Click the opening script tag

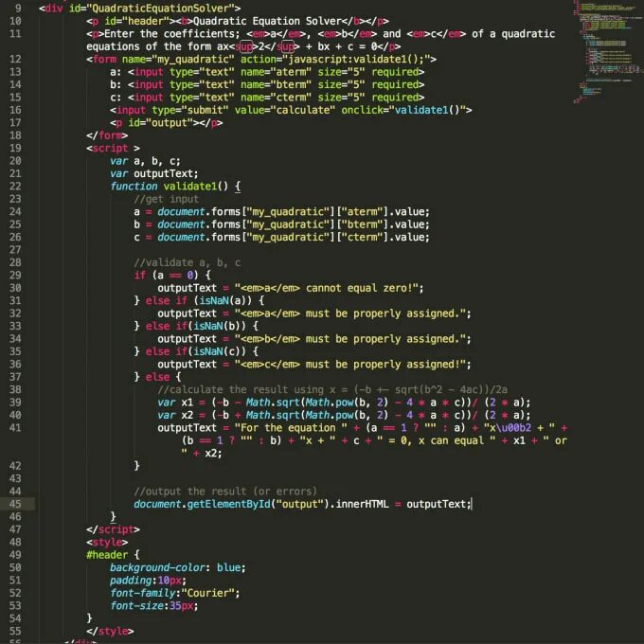113,149
